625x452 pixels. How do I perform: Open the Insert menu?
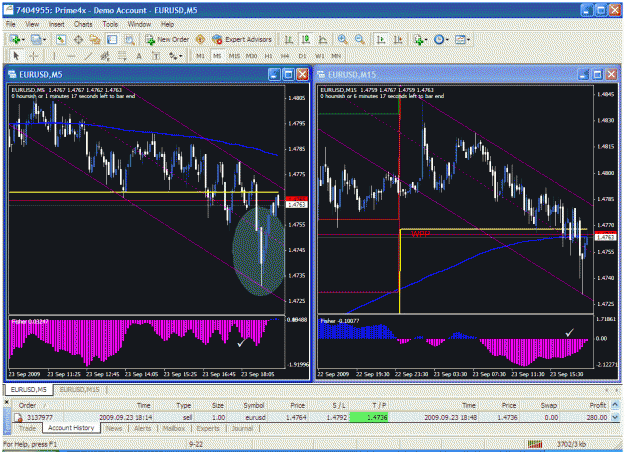[x=56, y=24]
